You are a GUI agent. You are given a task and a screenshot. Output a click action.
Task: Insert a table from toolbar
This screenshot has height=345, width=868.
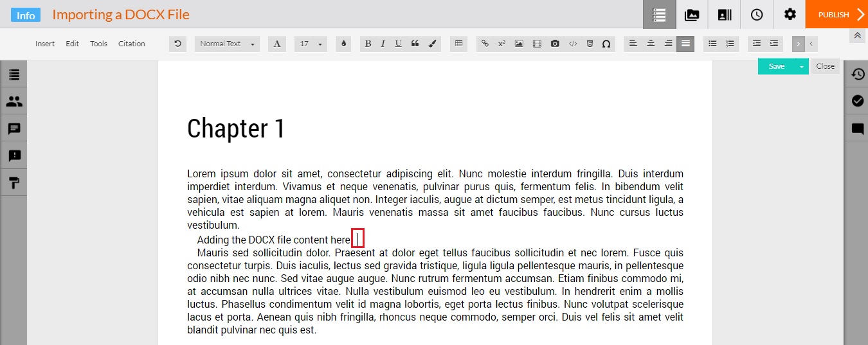(458, 44)
